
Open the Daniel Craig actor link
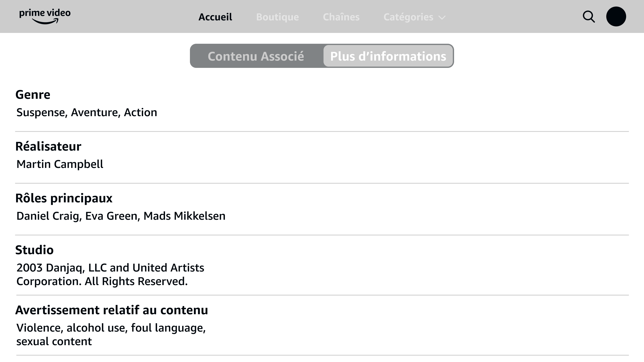pyautogui.click(x=48, y=216)
